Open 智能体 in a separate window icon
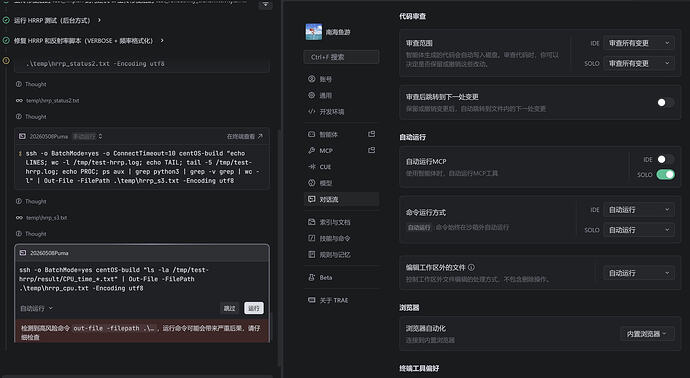Image resolution: width=690 pixels, height=378 pixels. pyautogui.click(x=371, y=134)
